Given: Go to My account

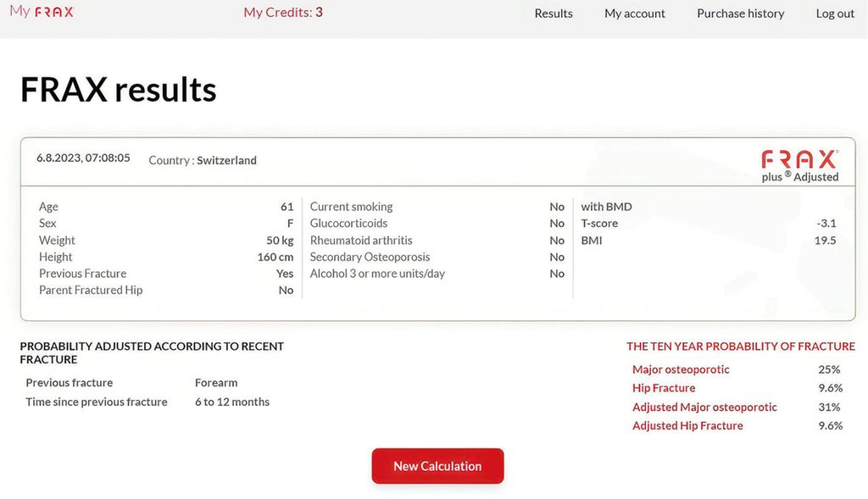Looking at the screenshot, I should 635,14.
